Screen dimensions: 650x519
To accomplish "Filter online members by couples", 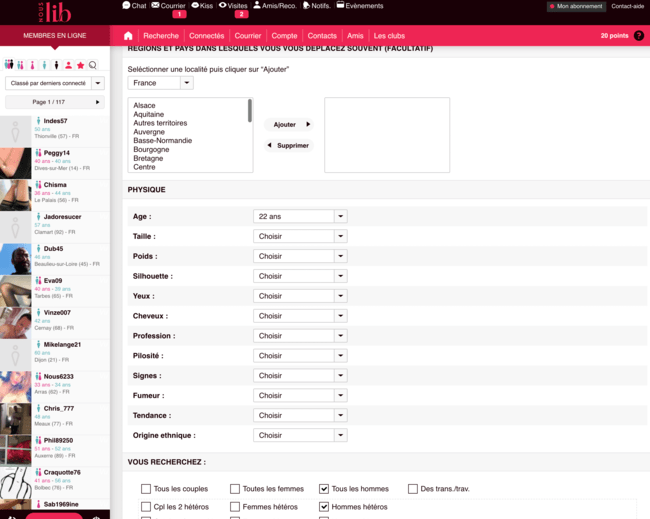I will (20, 65).
